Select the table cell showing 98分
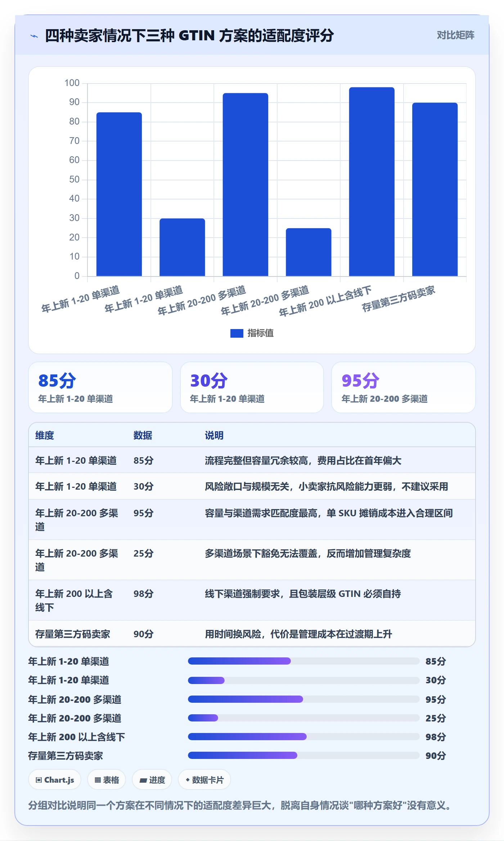Image resolution: width=504 pixels, height=841 pixels. pos(144,594)
